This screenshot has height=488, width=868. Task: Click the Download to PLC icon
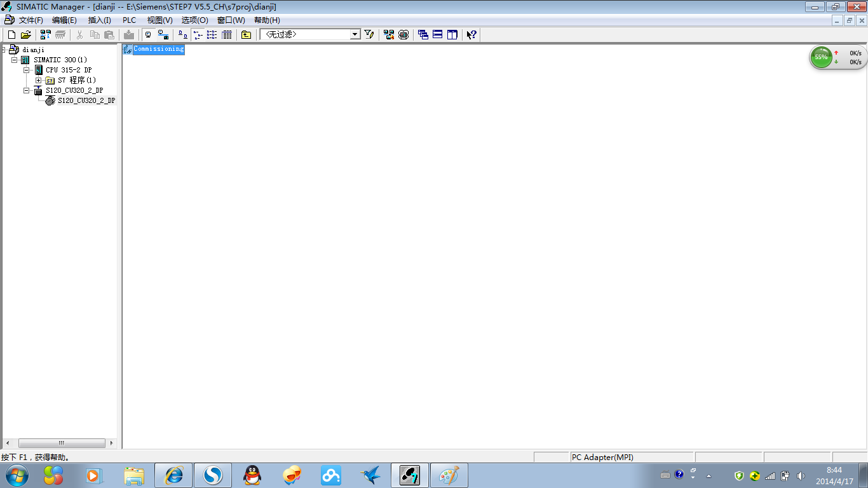[129, 35]
